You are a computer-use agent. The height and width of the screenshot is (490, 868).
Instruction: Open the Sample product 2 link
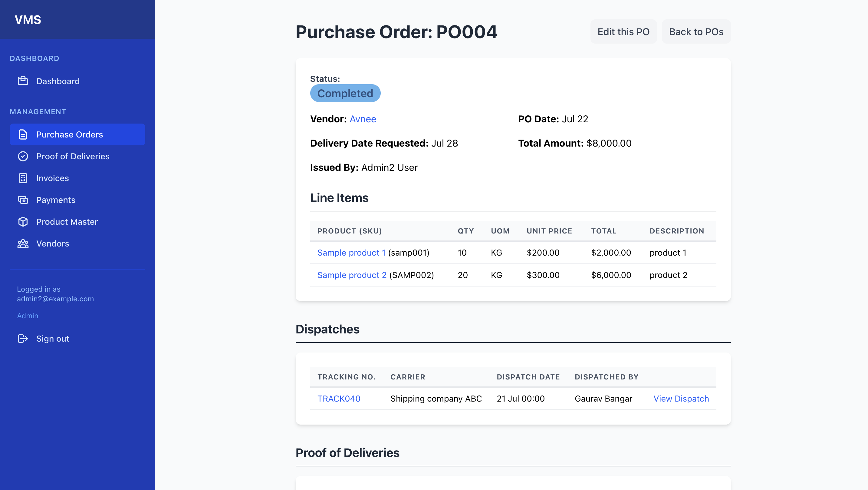point(352,275)
